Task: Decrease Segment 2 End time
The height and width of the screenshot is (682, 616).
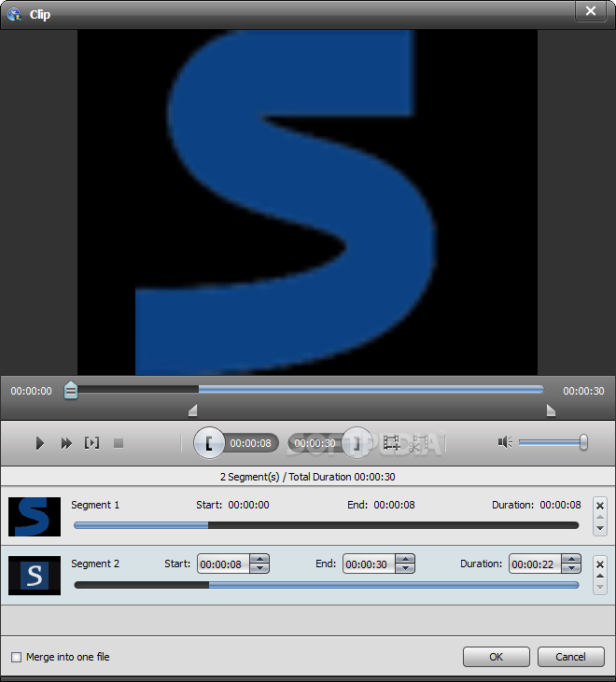Action: click(405, 568)
